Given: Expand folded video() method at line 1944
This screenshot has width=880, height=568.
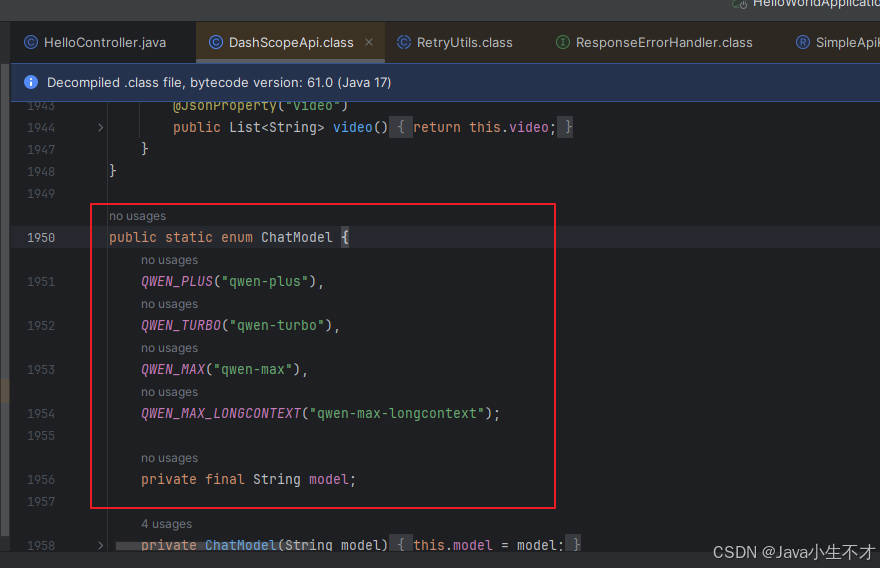Looking at the screenshot, I should click(100, 128).
